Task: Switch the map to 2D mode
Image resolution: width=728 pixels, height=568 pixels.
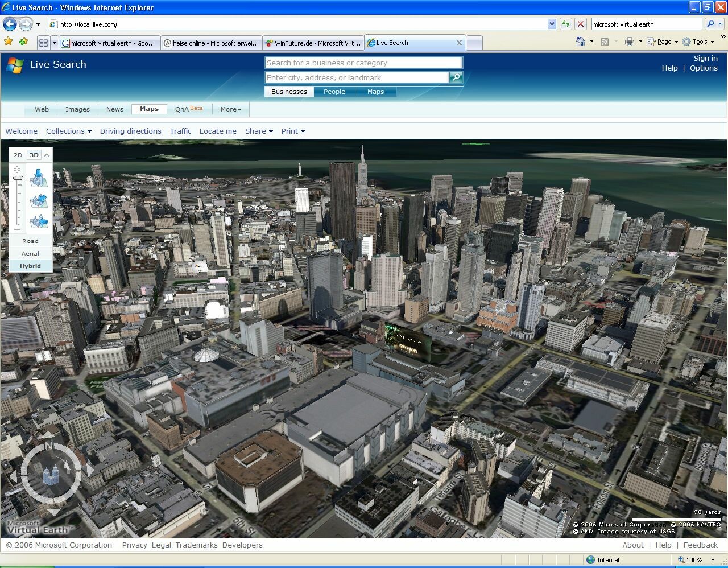Action: coord(18,155)
